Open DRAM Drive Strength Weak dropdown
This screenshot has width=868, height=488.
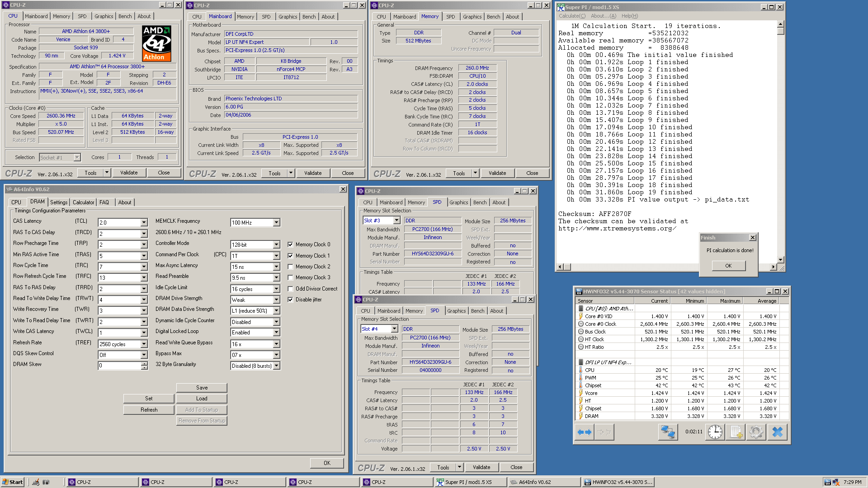point(276,300)
